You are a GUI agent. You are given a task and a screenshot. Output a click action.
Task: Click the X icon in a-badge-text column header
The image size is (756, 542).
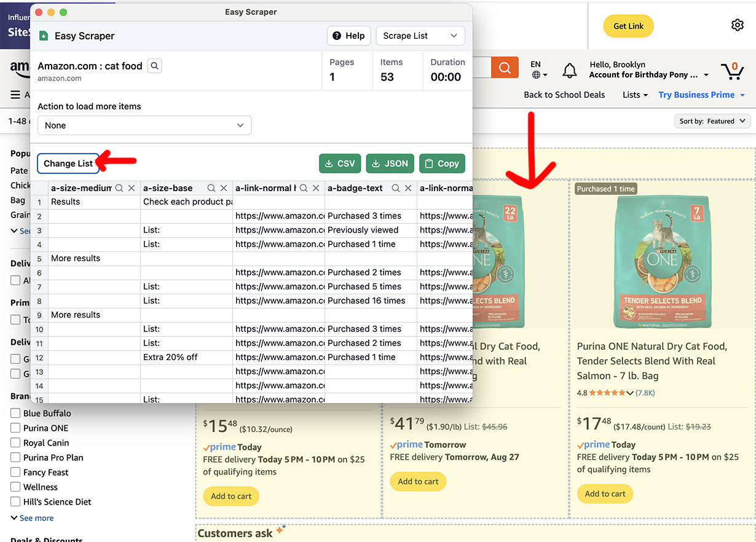pos(408,189)
